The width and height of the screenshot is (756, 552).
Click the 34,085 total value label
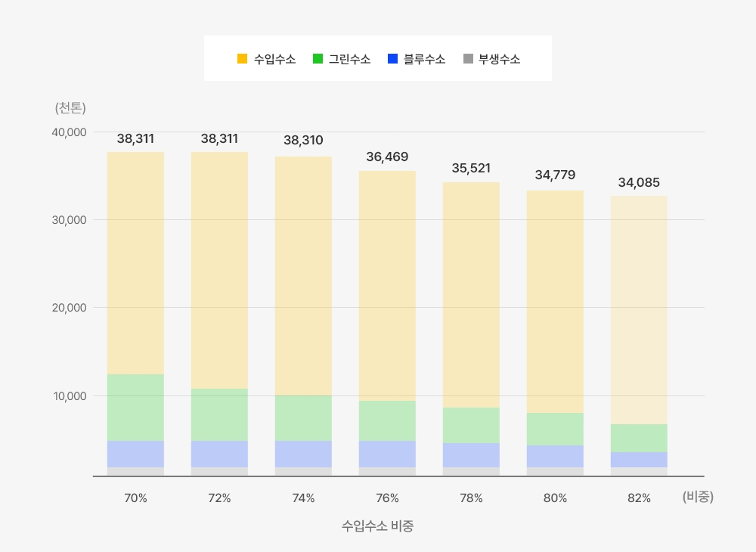639,183
